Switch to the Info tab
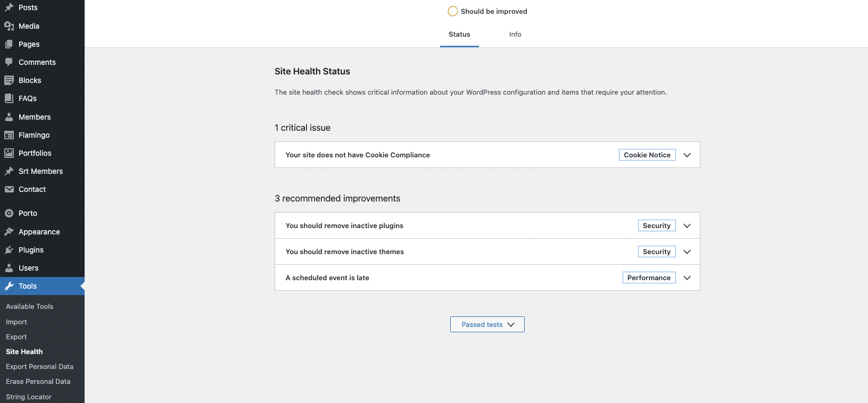The image size is (868, 403). click(515, 35)
